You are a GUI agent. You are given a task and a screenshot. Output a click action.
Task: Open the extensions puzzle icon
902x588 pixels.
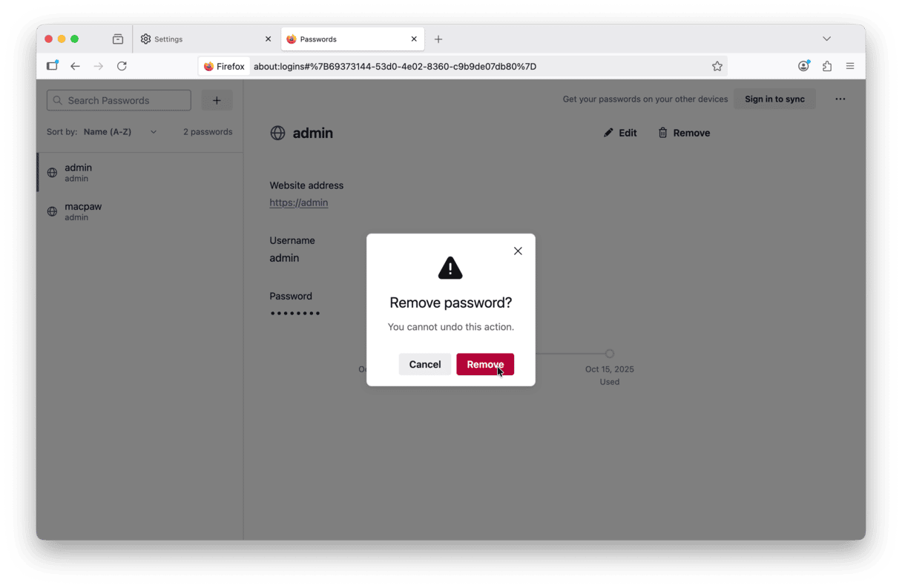coord(827,66)
